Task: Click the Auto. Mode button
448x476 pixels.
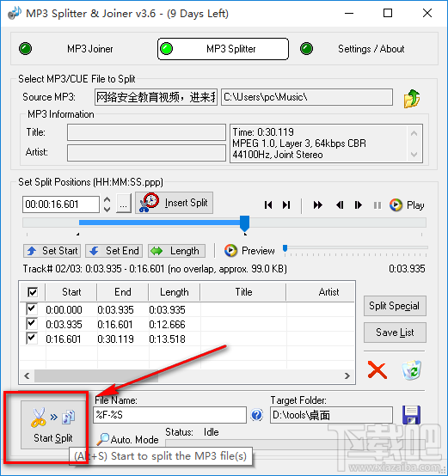Action: pos(128,439)
